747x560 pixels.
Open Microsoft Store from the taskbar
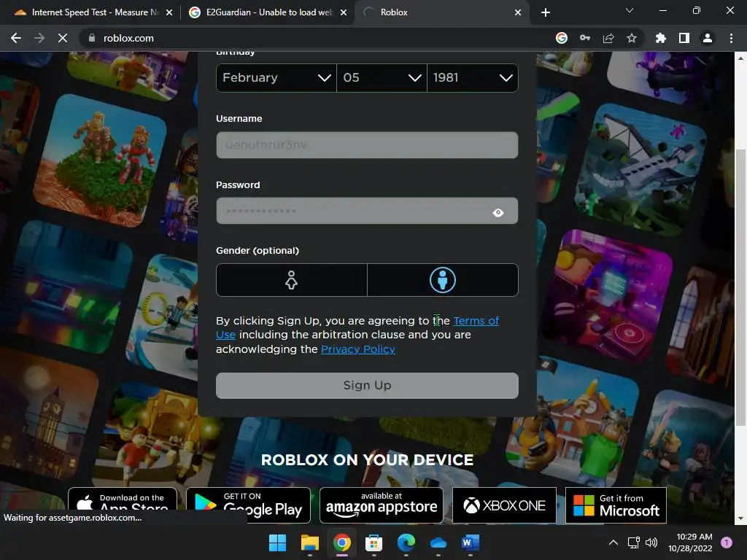click(x=374, y=542)
